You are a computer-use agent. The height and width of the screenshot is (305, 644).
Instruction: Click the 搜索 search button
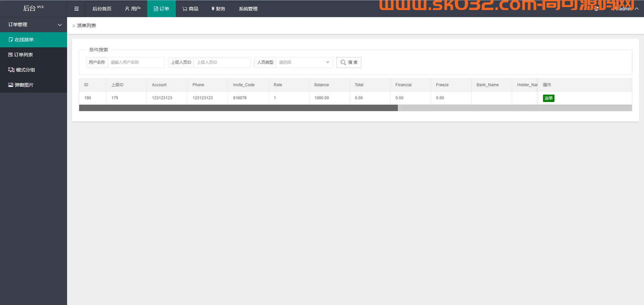point(349,62)
